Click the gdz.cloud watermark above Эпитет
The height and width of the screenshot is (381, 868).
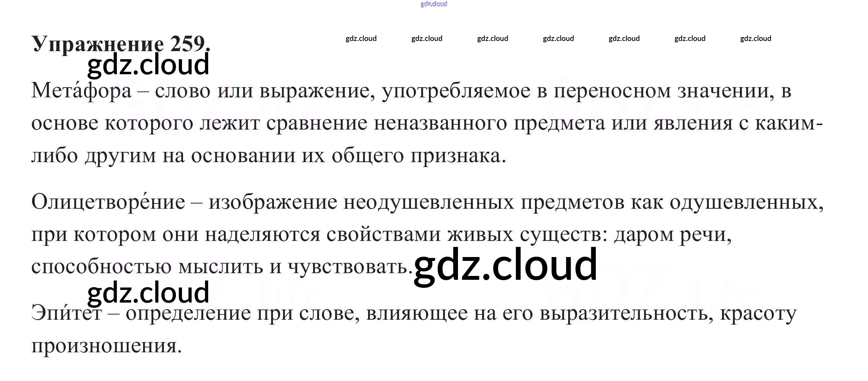point(148,293)
